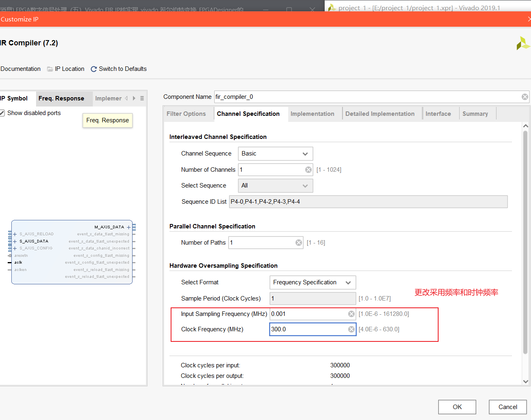The height and width of the screenshot is (420, 531).
Task: Click the scrollbar down arrow
Action: (526, 382)
